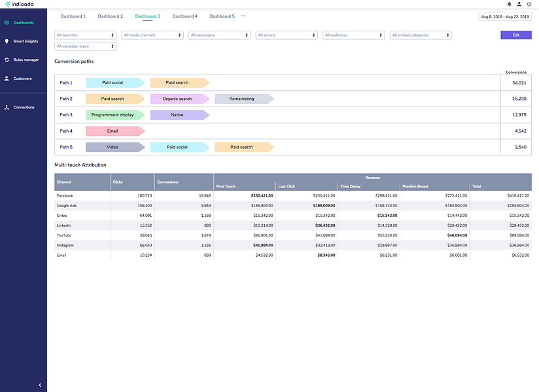Click the Indicado logo
539x392 pixels.
click(x=20, y=4)
